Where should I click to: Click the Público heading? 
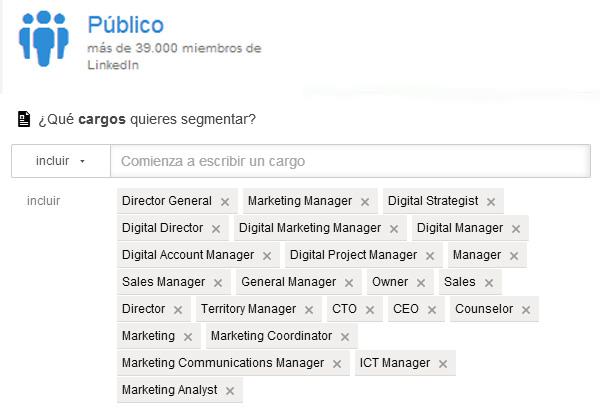click(126, 25)
